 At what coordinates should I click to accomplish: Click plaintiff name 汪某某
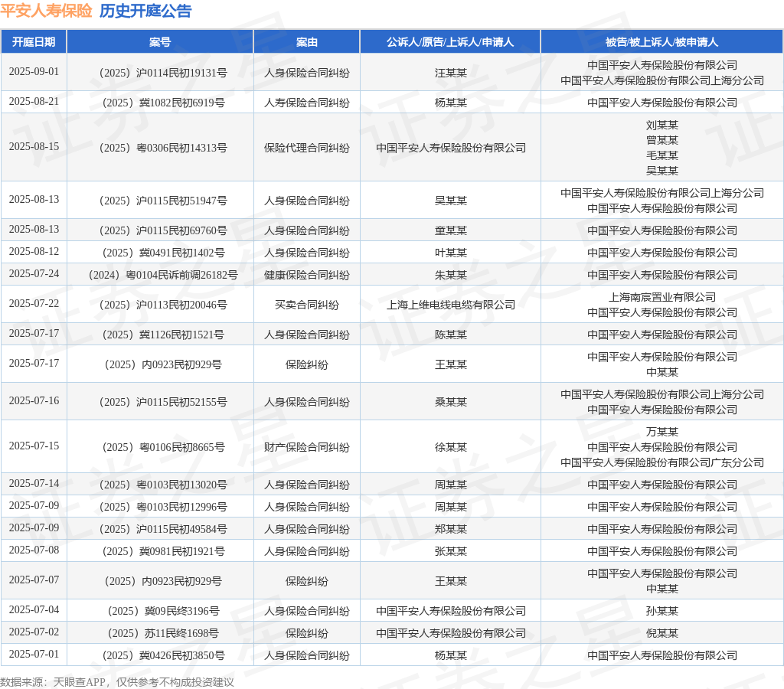(450, 73)
